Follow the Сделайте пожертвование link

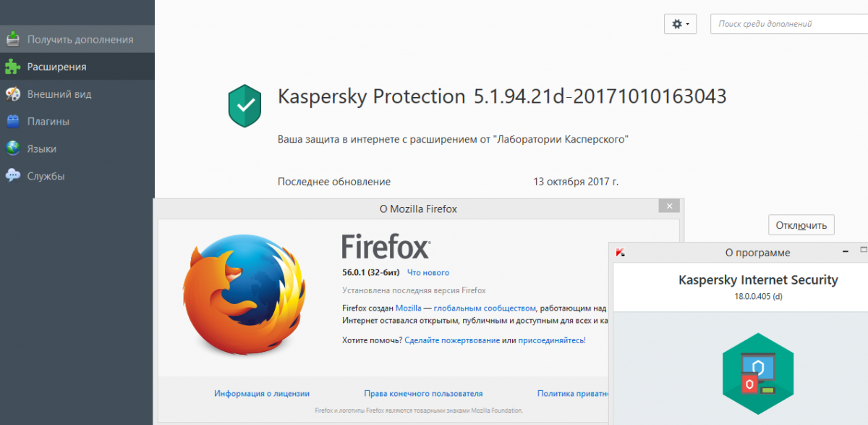451,340
